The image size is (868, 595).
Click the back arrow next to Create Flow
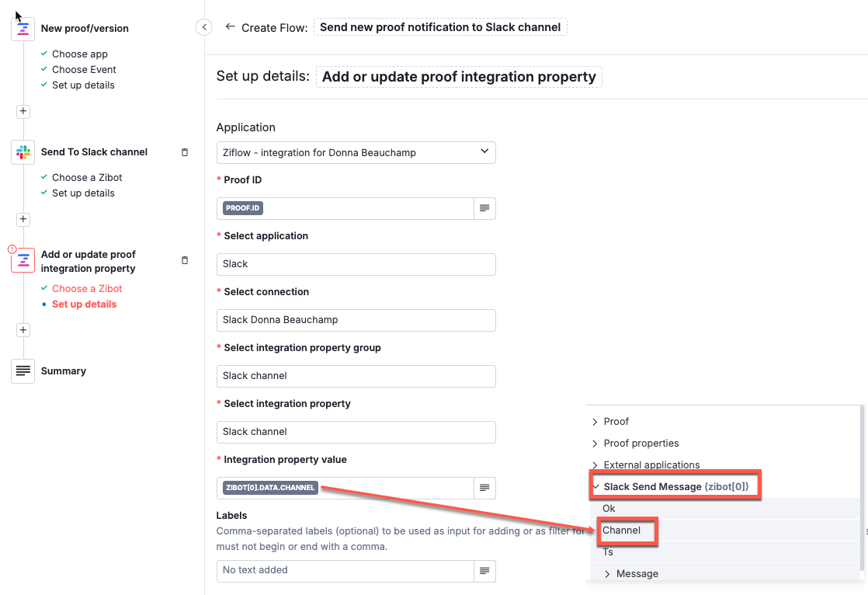pos(231,26)
